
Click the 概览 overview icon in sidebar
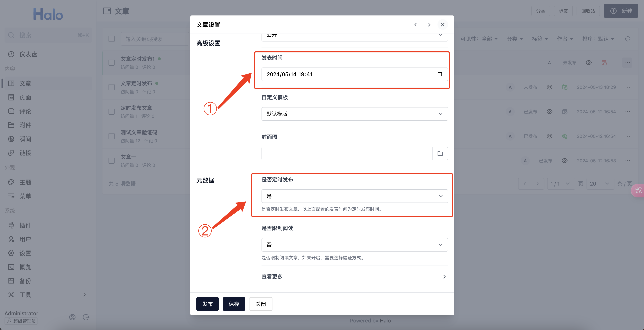click(x=11, y=267)
